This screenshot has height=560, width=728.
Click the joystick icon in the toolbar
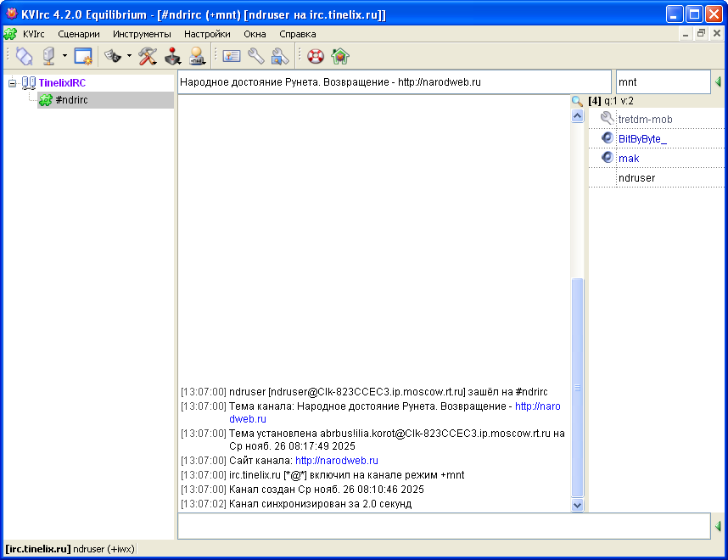click(173, 57)
